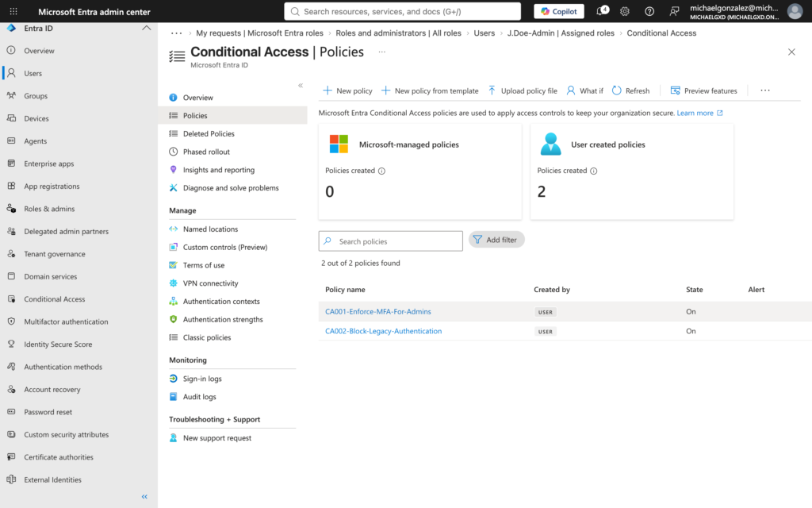Open Authentication contexts
812x508 pixels.
(221, 302)
